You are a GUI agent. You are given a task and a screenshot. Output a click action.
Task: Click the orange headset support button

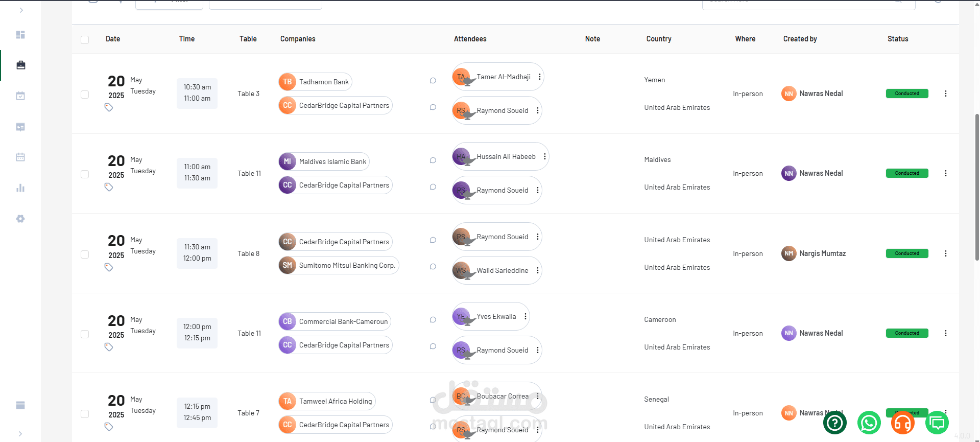pyautogui.click(x=902, y=423)
